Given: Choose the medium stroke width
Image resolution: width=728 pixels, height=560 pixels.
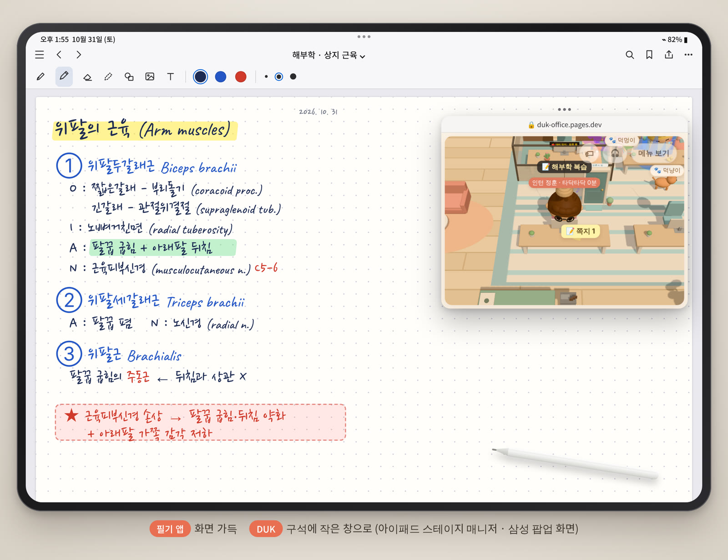Looking at the screenshot, I should [x=279, y=77].
